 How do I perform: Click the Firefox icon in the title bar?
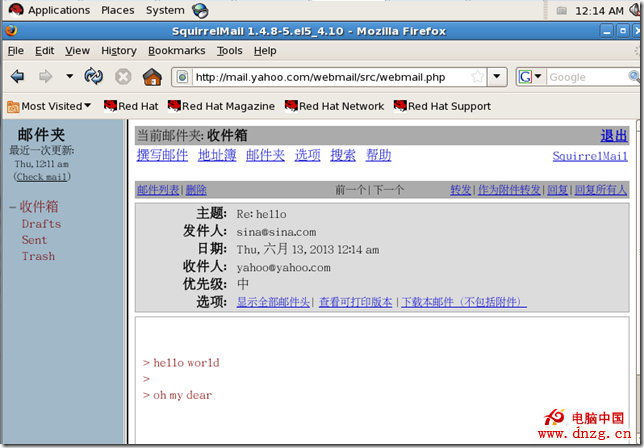(x=12, y=31)
